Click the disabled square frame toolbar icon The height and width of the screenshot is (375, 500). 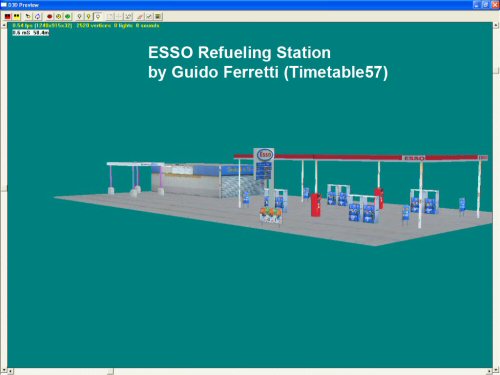(x=110, y=16)
